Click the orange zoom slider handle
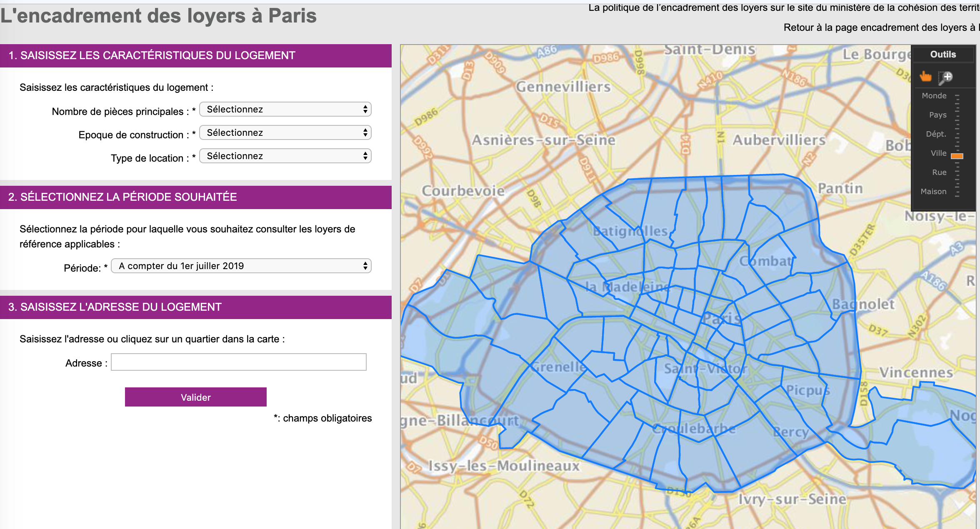This screenshot has width=980, height=529. [957, 156]
